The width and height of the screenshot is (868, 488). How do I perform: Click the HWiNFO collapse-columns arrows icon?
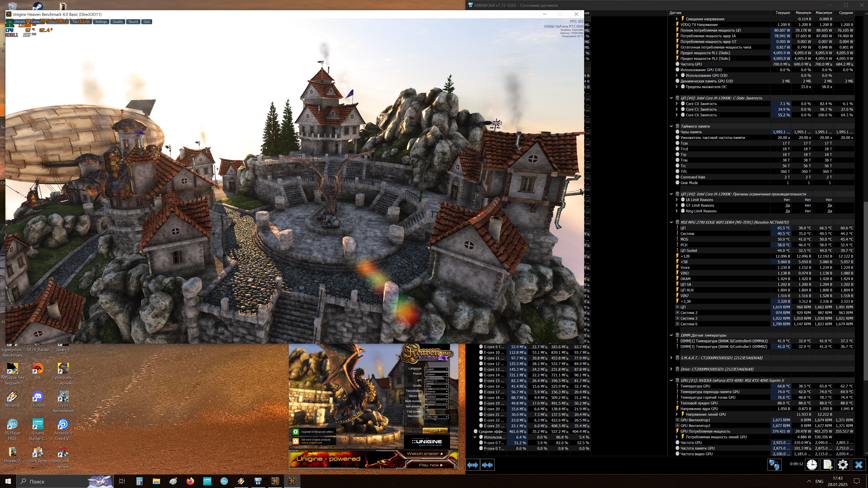(487, 465)
